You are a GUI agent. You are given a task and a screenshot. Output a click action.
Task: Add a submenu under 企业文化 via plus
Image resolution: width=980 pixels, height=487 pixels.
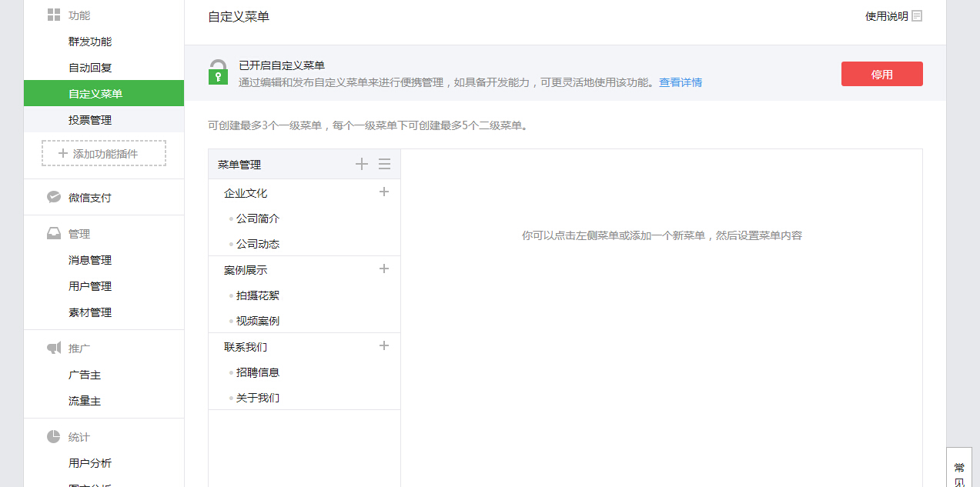click(383, 192)
